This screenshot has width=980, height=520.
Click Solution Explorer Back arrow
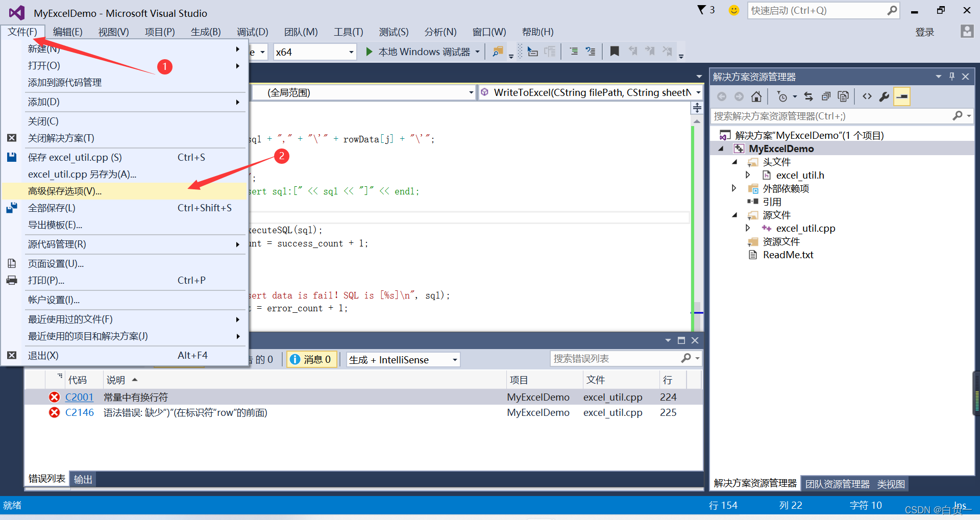click(722, 96)
